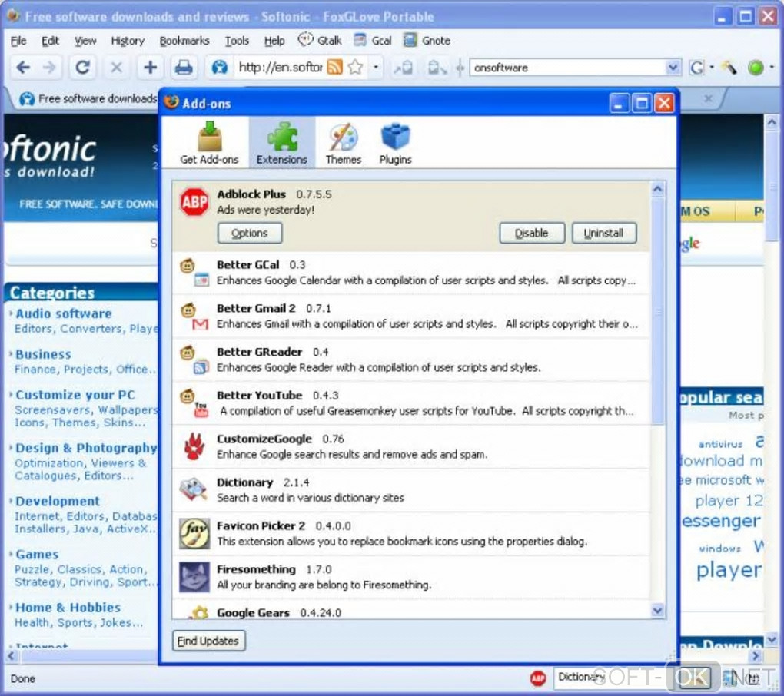This screenshot has width=784, height=696.
Task: Select the Extensions tab in Add-ons
Action: (x=282, y=143)
